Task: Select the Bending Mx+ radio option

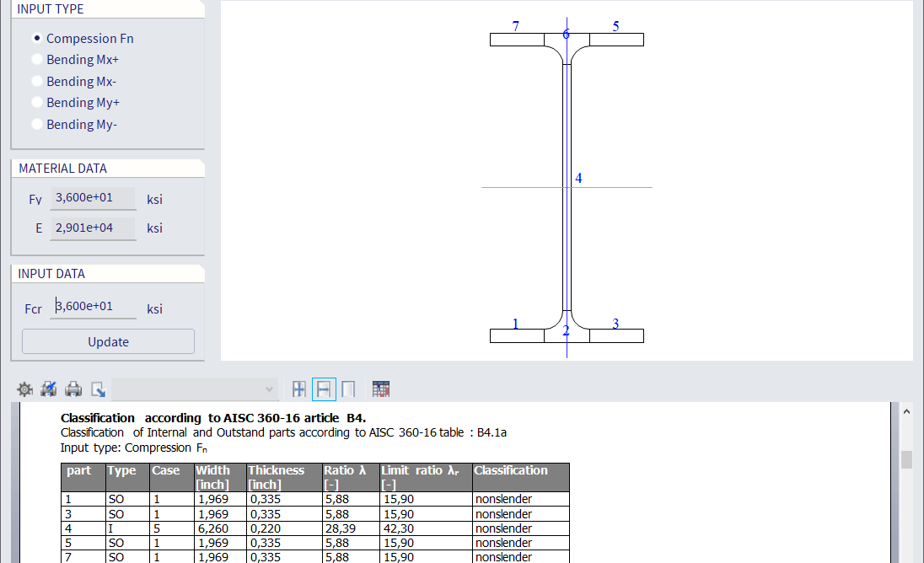Action: tap(37, 60)
